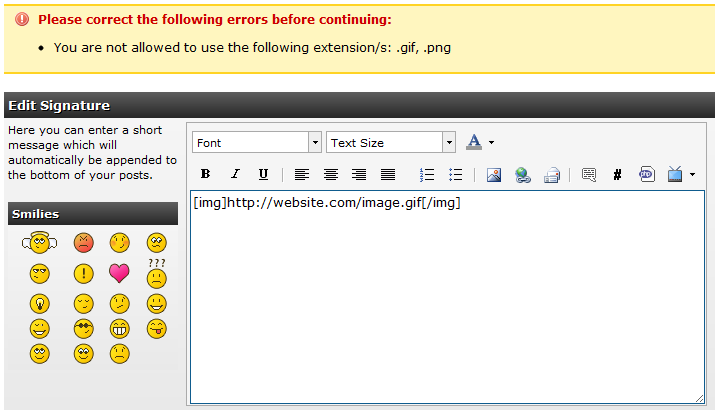The width and height of the screenshot is (715, 410).
Task: Insert the angel smiley with halo
Action: (x=40, y=243)
